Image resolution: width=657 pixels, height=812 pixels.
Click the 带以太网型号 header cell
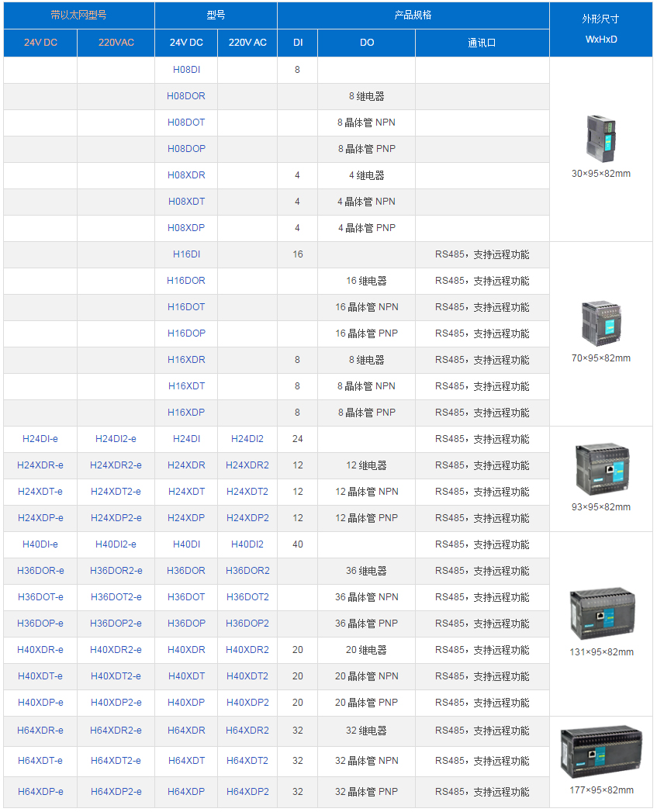click(78, 16)
